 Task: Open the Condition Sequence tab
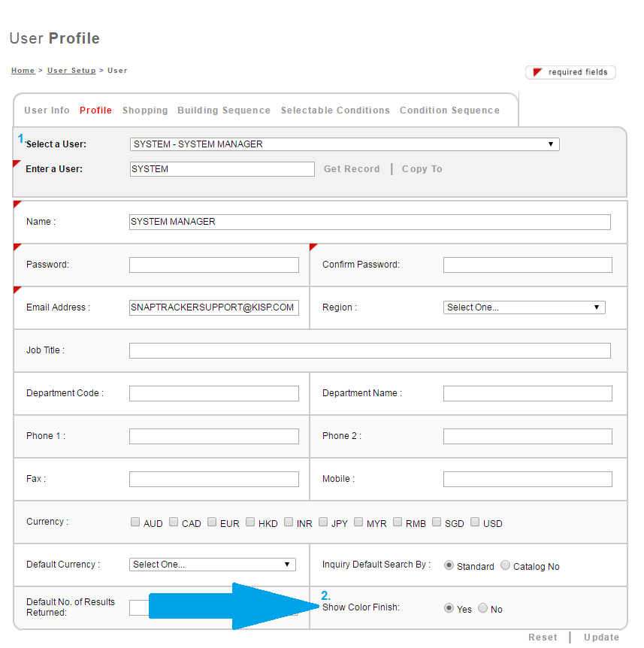pos(449,111)
